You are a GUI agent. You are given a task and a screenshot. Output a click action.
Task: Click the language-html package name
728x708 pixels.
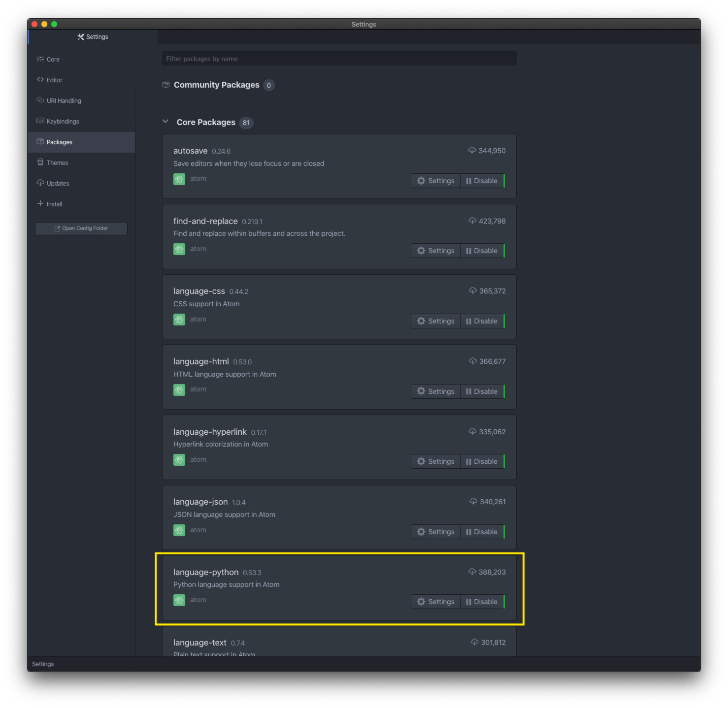[201, 361]
